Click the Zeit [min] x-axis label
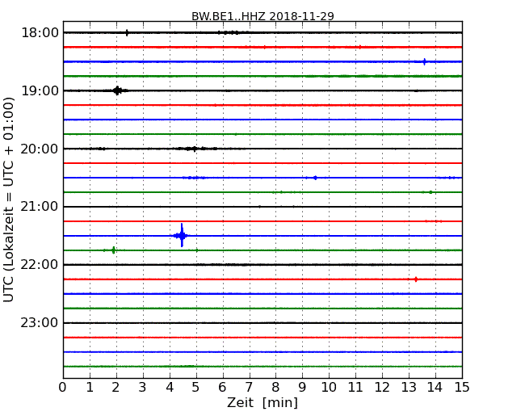 [x=262, y=402]
